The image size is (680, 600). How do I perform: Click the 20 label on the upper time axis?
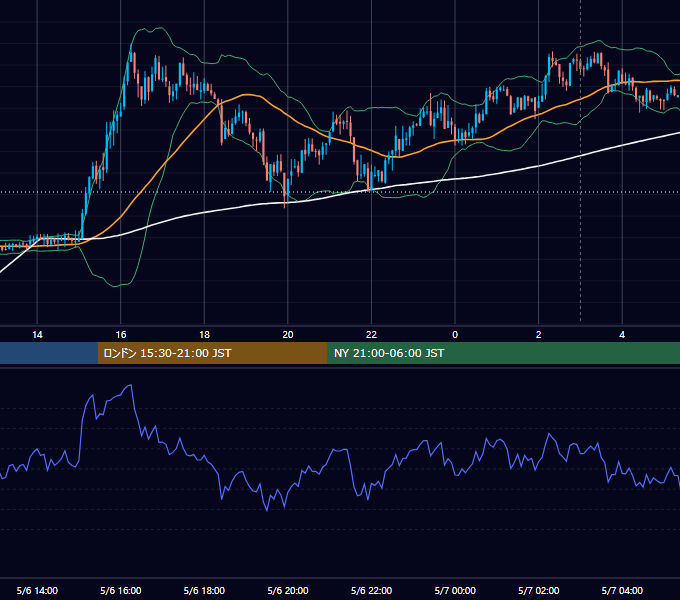(x=288, y=335)
